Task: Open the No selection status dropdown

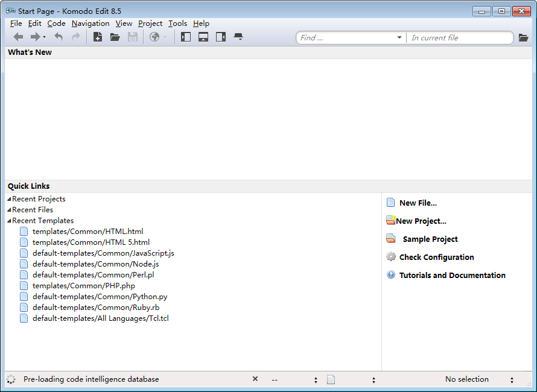Action: (x=480, y=379)
